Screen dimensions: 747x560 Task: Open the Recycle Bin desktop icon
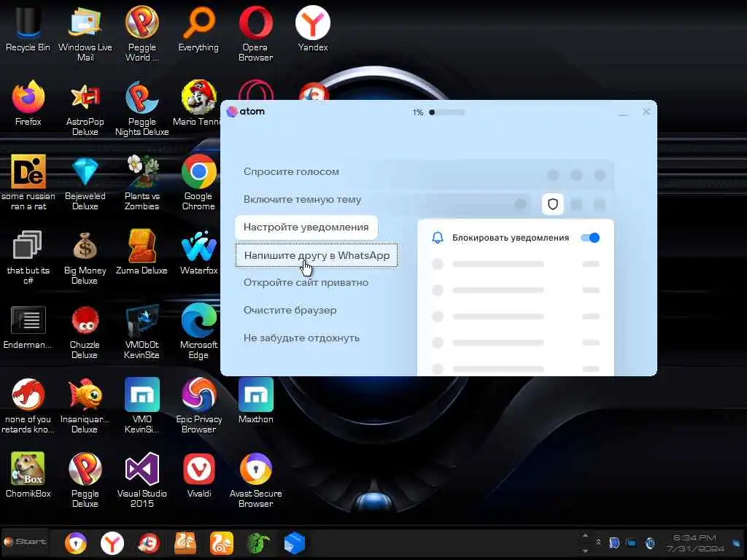click(x=28, y=28)
